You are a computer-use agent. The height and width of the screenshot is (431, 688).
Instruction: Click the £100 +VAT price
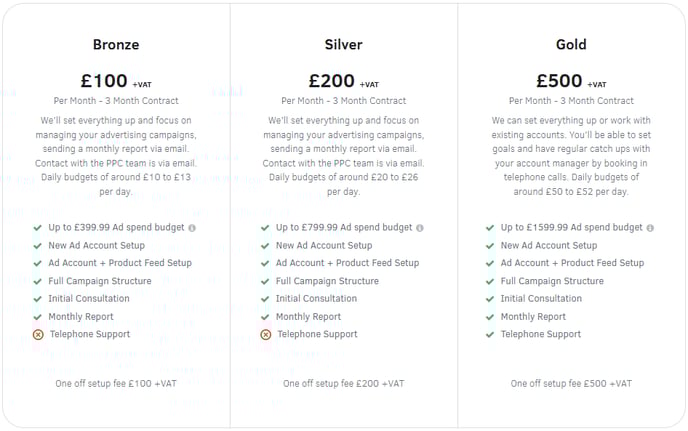coord(116,81)
